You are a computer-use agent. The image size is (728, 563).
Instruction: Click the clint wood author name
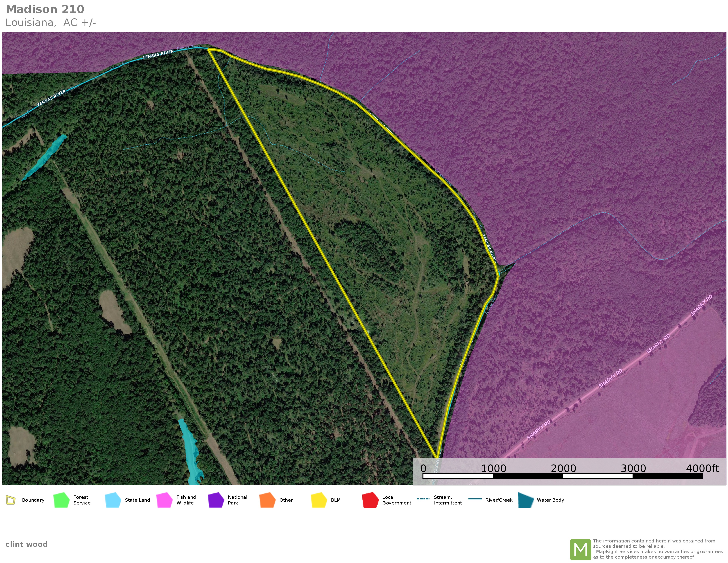[x=26, y=544]
